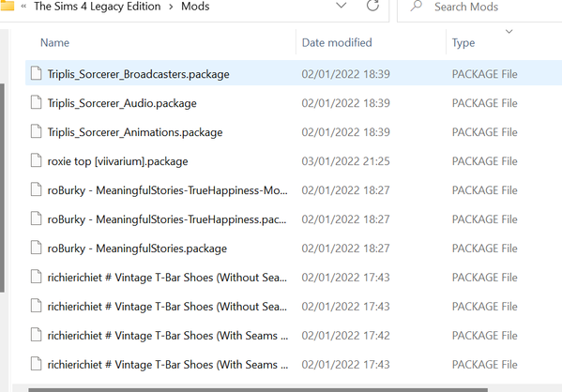This screenshot has width=562, height=392.
Task: Click the folder icon in address bar
Action: point(7,6)
